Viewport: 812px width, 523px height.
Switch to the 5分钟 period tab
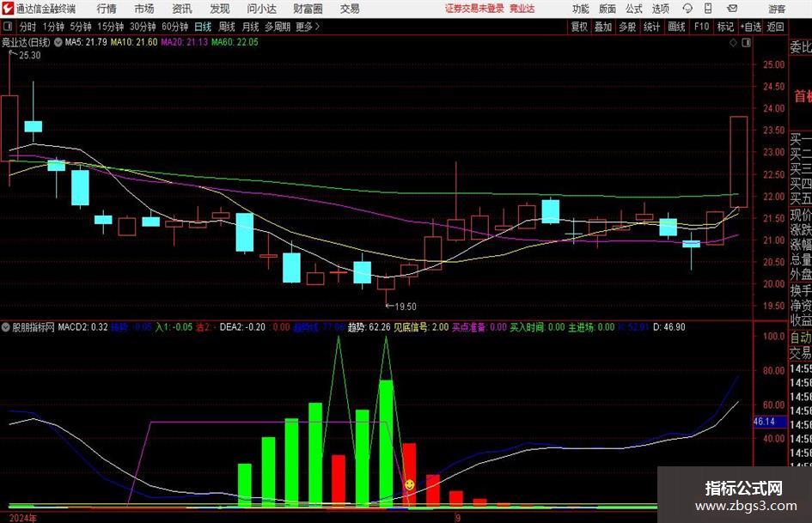(x=81, y=27)
